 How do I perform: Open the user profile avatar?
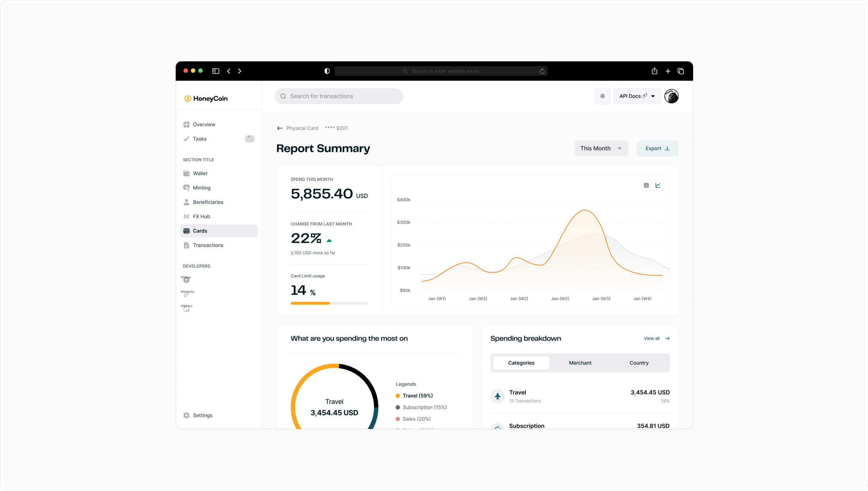click(671, 96)
